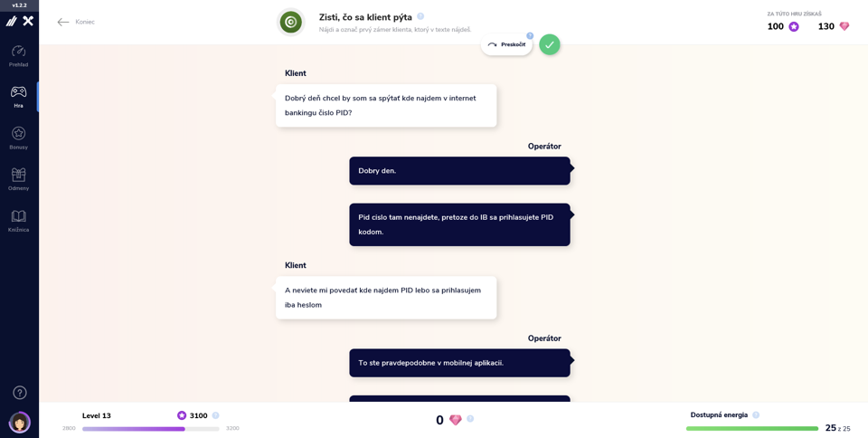868x438 pixels.
Task: Click the info icon next to 3100 points
Action: 215,415
